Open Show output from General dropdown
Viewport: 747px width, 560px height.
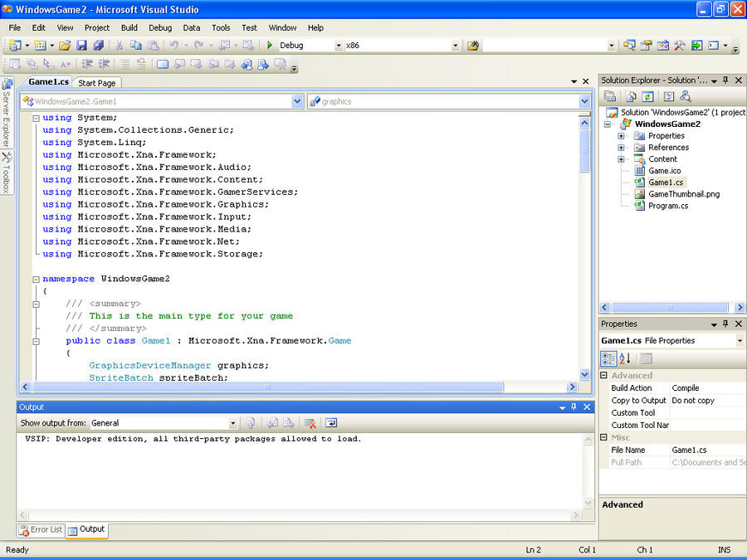(233, 423)
